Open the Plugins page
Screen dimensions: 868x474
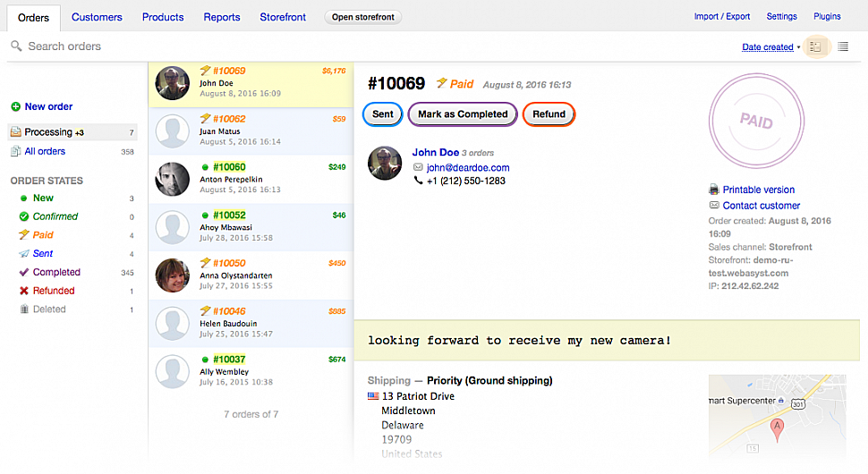tap(827, 17)
